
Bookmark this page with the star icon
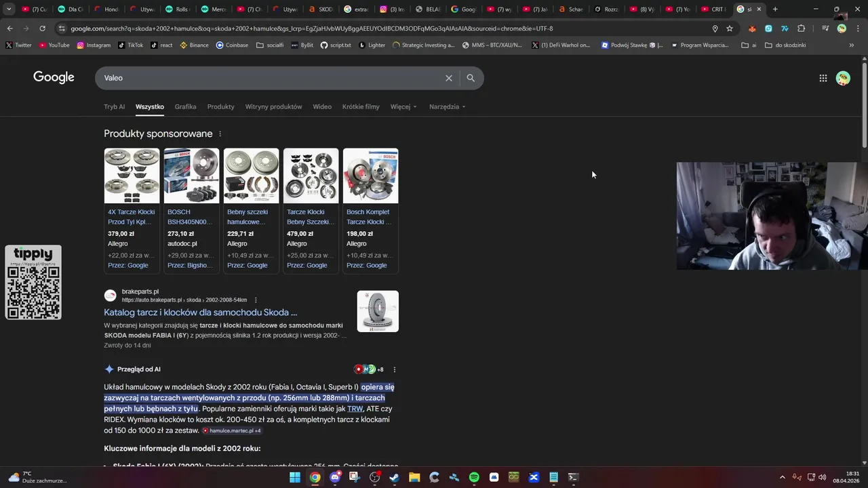(x=730, y=28)
